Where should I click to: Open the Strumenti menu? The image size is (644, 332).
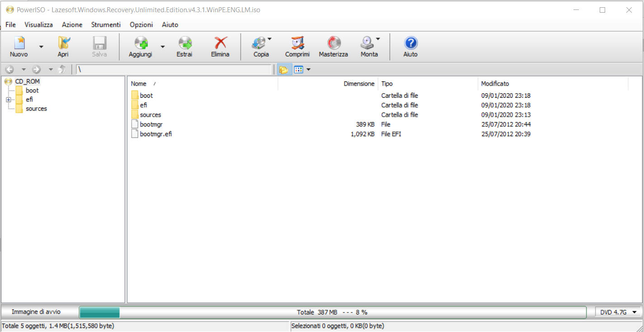coord(106,24)
